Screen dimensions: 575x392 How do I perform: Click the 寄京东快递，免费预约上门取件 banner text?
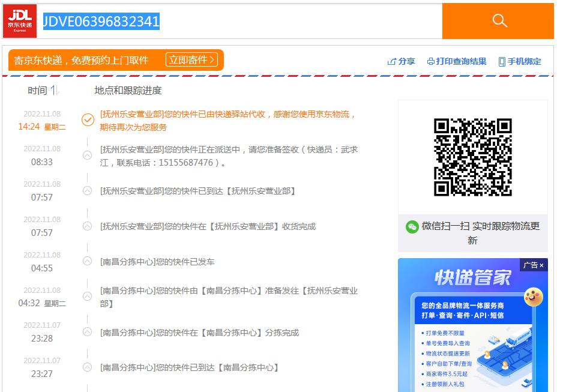[x=81, y=60]
